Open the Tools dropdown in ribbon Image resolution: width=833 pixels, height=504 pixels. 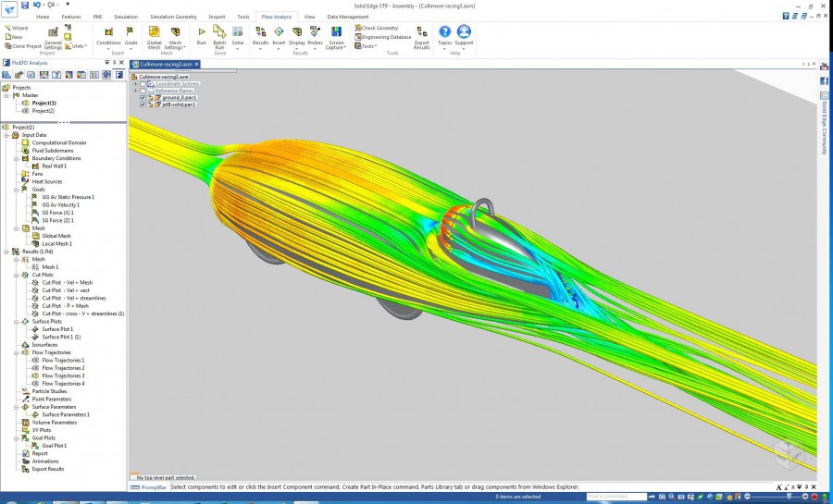click(366, 46)
